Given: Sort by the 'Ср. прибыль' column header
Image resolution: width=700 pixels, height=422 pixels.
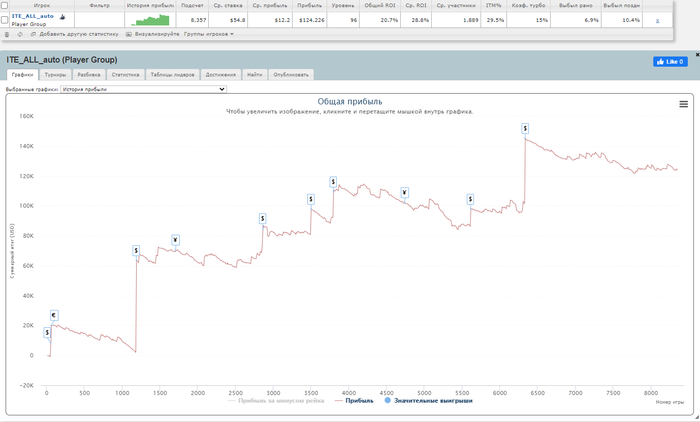Looking at the screenshot, I should click(270, 5).
